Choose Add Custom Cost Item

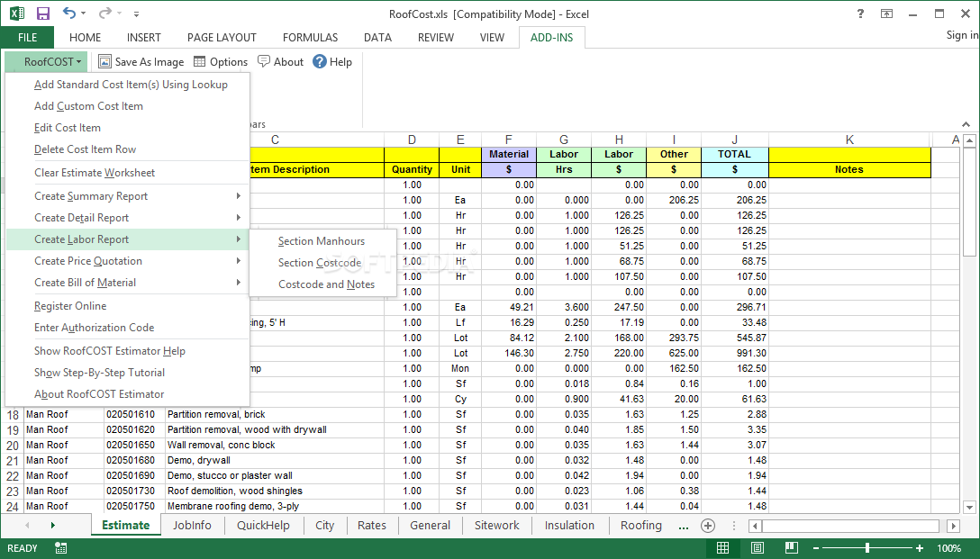[x=88, y=106]
